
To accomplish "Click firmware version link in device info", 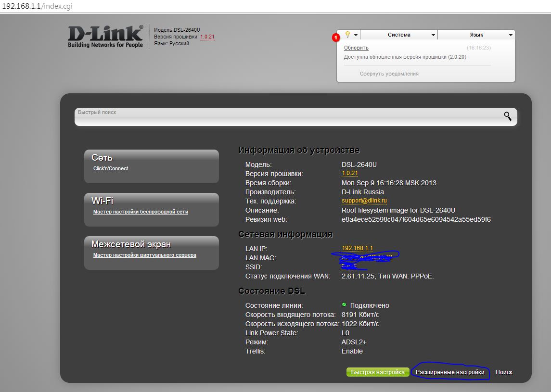I will point(350,173).
